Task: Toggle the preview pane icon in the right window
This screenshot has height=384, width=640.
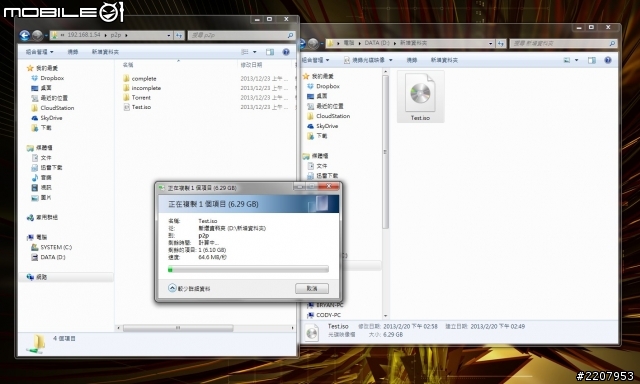Action: pos(592,60)
